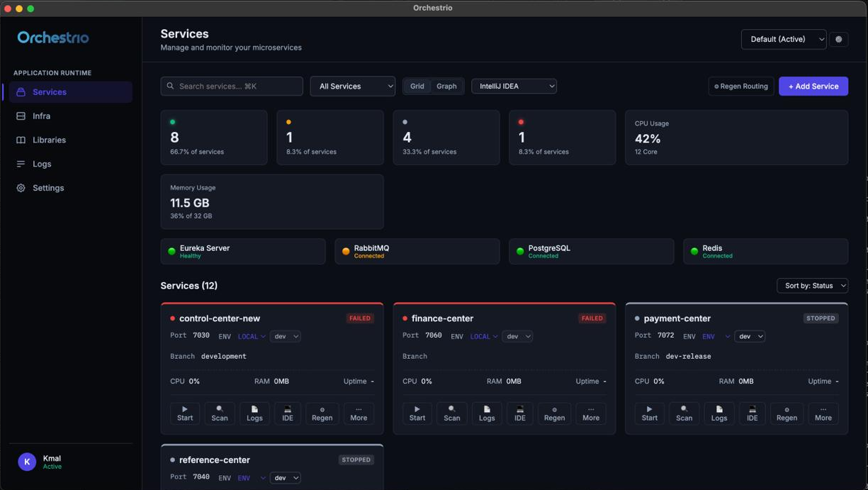Viewport: 868px width, 490px height.
Task: Click the stopped services card showing 4
Action: [446, 138]
